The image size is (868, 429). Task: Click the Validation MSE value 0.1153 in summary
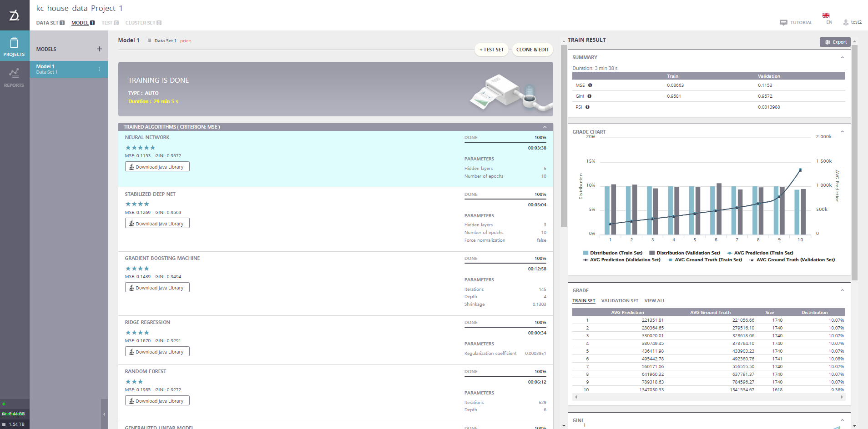point(765,85)
